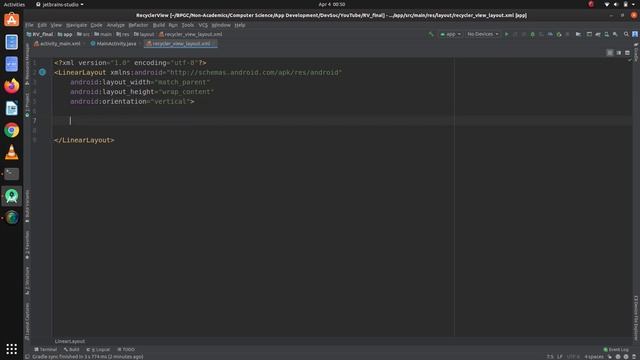Click the LF line separator status item
Viewport: 640px width, 360px height.
pyautogui.click(x=560, y=357)
